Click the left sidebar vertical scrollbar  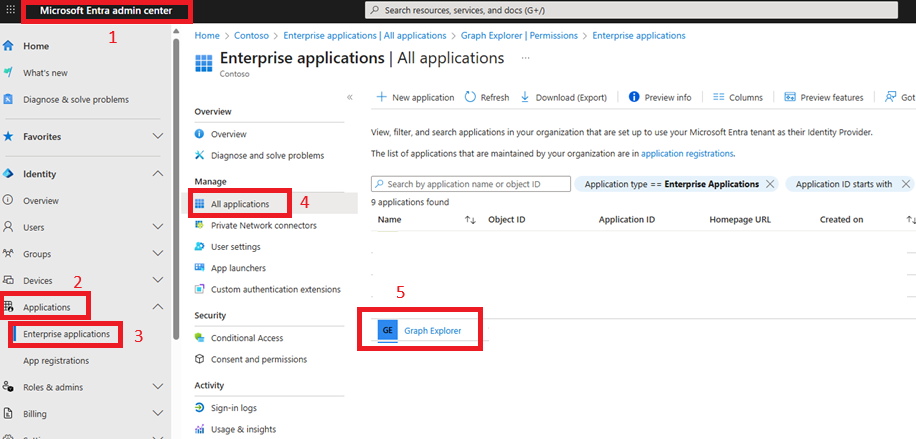[x=176, y=190]
